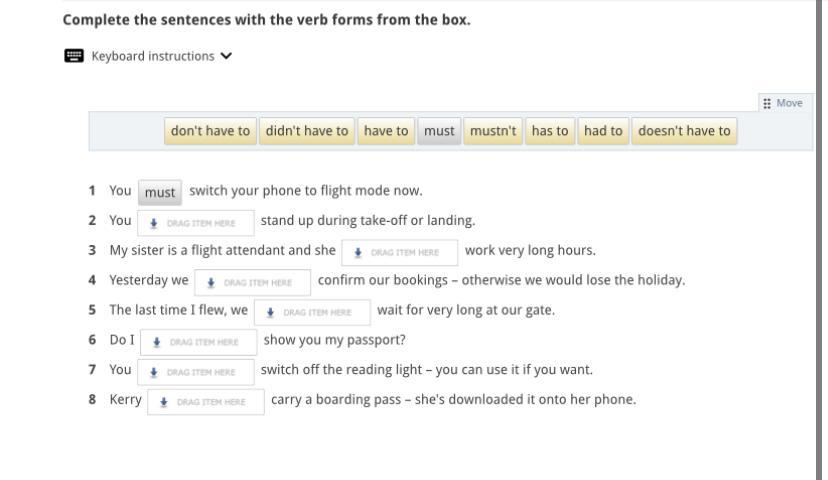This screenshot has width=828, height=480.
Task: Click the drop slot after "flew, we"
Action: point(312,313)
